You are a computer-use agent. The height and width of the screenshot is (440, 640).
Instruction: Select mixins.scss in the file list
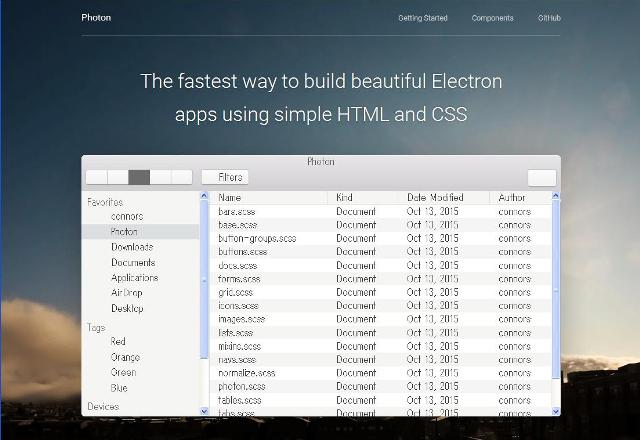[x=380, y=346]
